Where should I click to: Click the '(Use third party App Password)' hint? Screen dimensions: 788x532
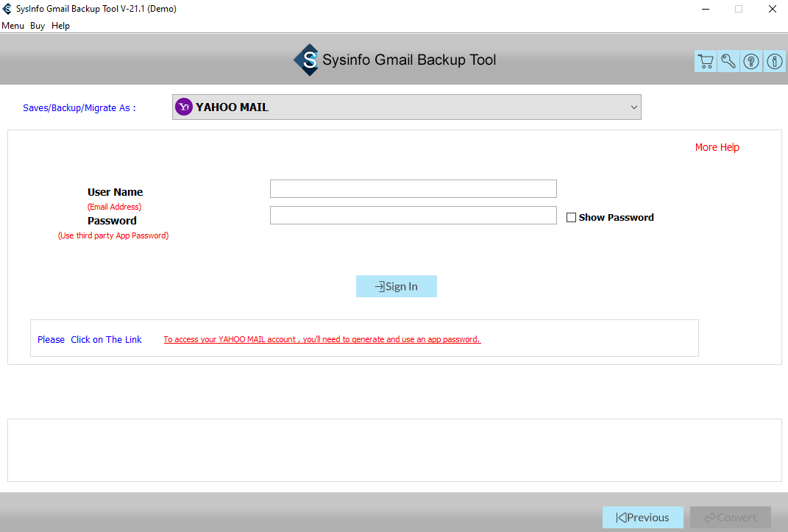pos(113,235)
